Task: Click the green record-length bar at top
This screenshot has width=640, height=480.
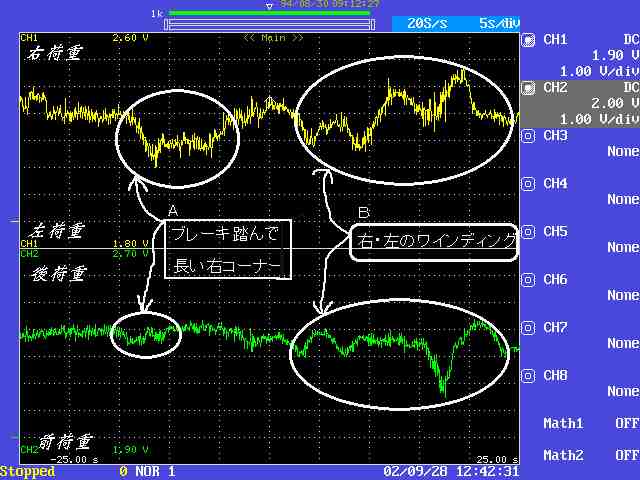Action: [x=269, y=13]
